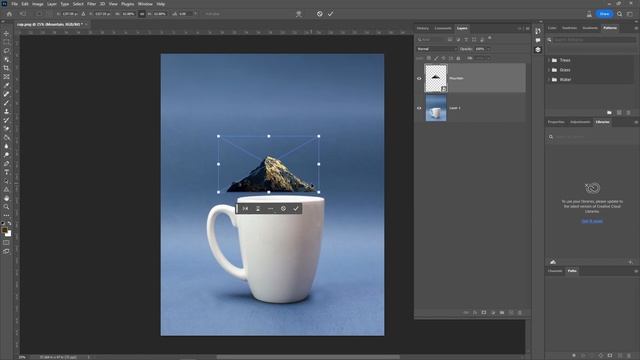640x360 pixels.
Task: Open the Select menu
Action: click(x=78, y=4)
